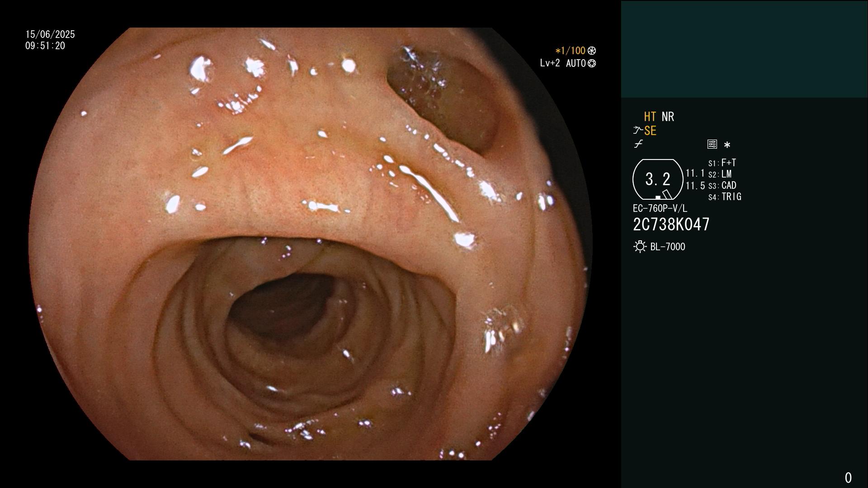Click the BL-7000 label
The width and height of the screenshot is (868, 488).
pyautogui.click(x=668, y=247)
